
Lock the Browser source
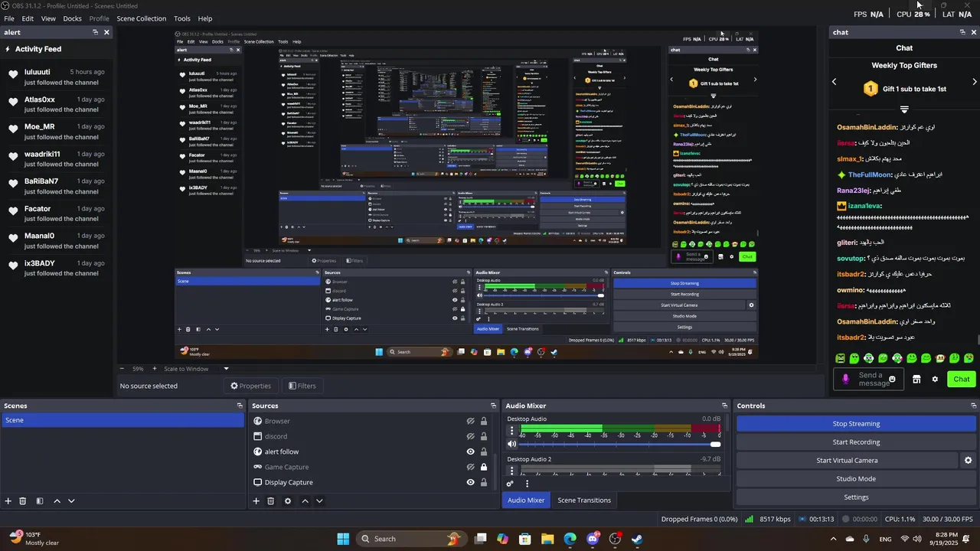tap(484, 422)
